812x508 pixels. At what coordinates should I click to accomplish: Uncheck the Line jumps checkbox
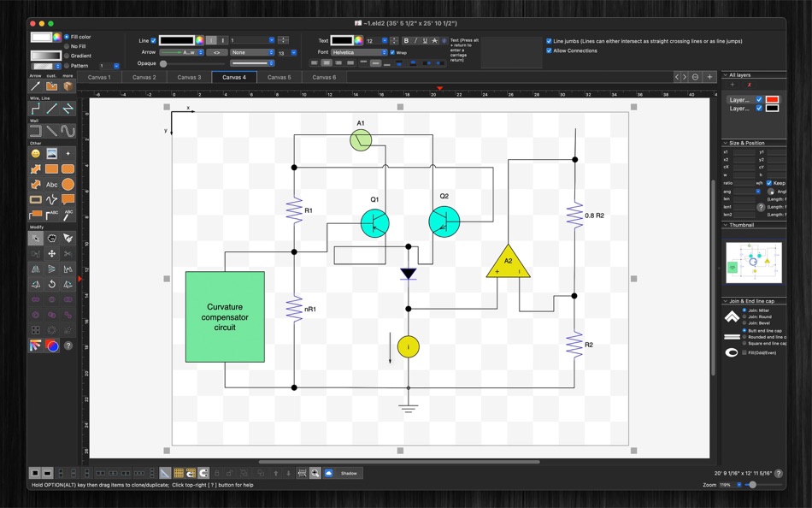pos(549,41)
